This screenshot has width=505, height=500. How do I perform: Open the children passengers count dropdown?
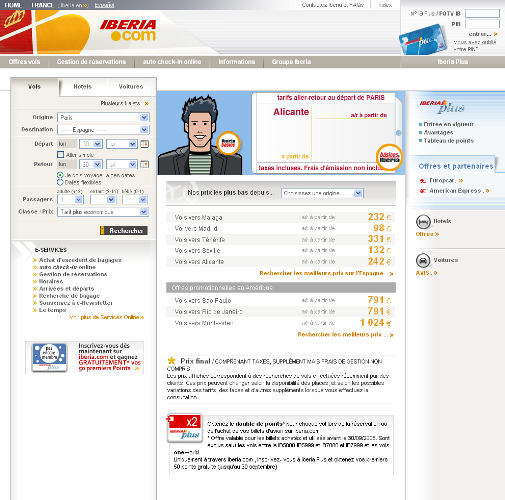pyautogui.click(x=103, y=200)
